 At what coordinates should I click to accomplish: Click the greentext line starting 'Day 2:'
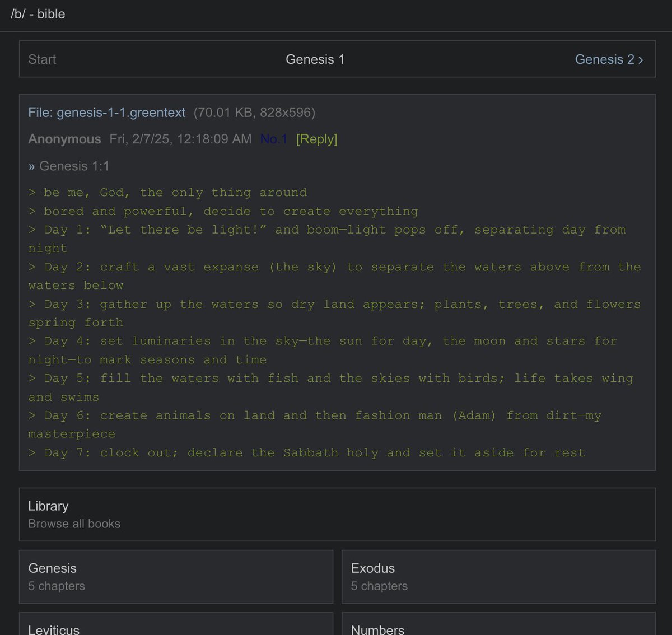point(334,276)
